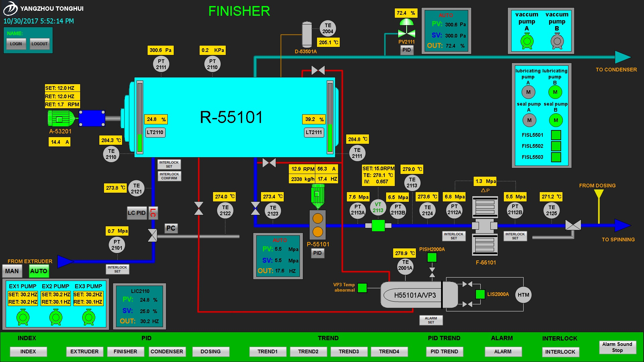
Task: Switch to MAN mode
Action: coord(12,271)
